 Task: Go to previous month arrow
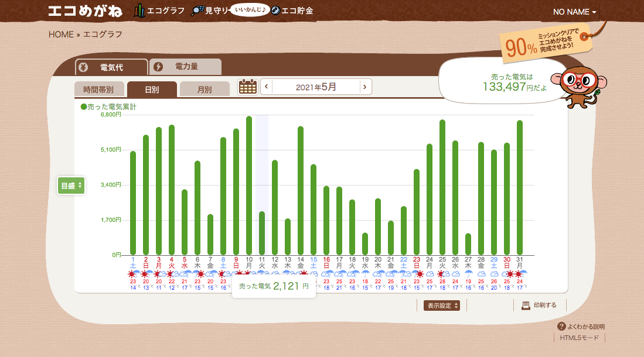267,87
